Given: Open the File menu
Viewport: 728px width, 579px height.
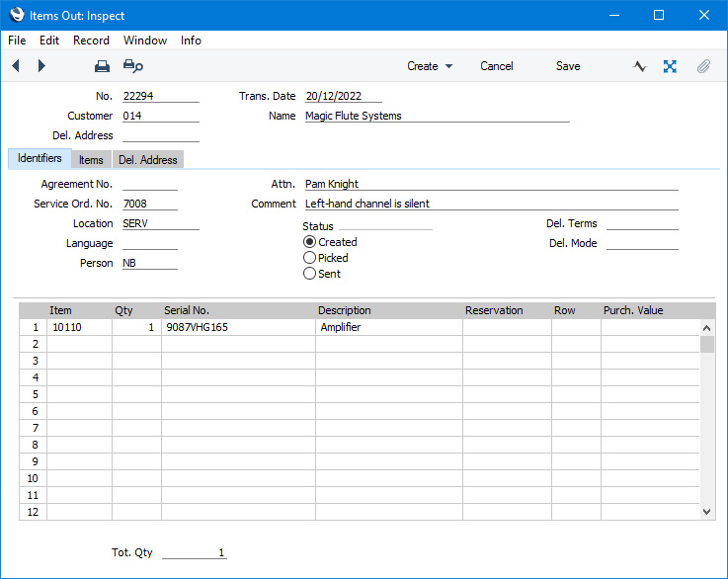Looking at the screenshot, I should (17, 41).
